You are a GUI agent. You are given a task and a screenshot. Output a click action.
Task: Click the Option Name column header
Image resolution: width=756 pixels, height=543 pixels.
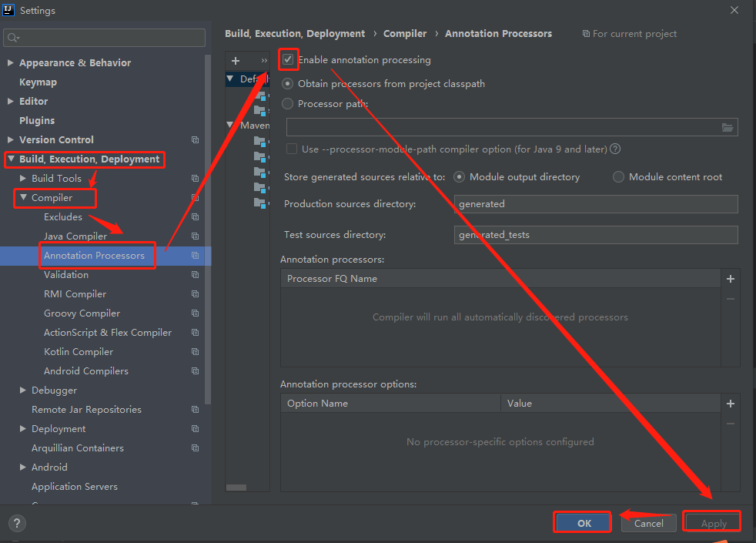pos(390,404)
